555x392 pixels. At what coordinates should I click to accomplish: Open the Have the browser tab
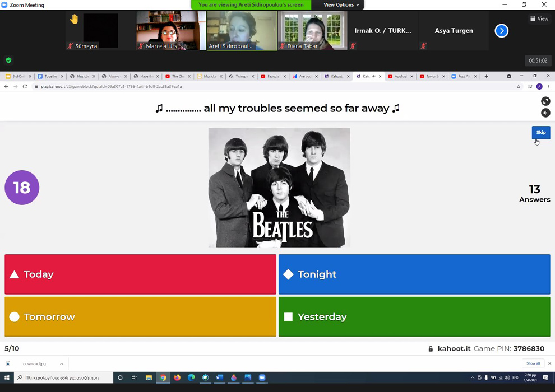pos(145,76)
